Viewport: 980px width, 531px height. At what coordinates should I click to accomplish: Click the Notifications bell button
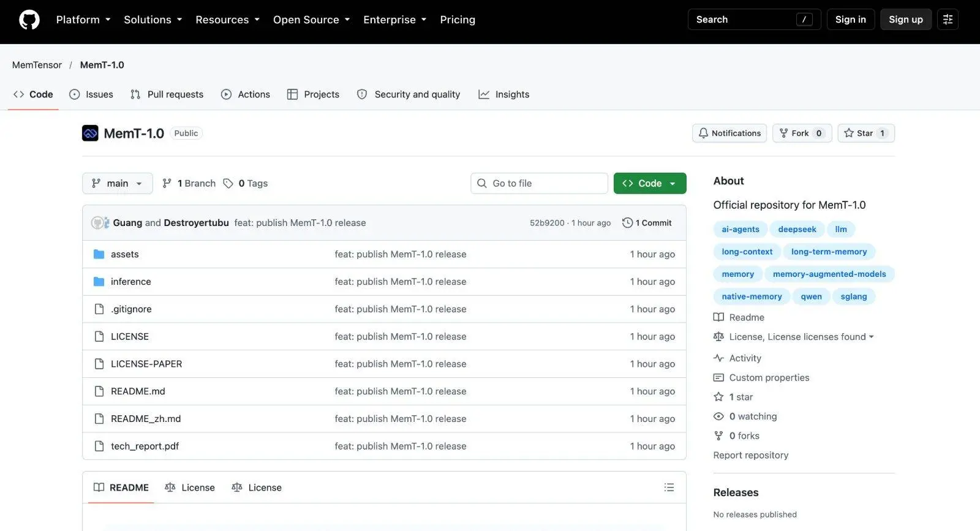click(729, 133)
